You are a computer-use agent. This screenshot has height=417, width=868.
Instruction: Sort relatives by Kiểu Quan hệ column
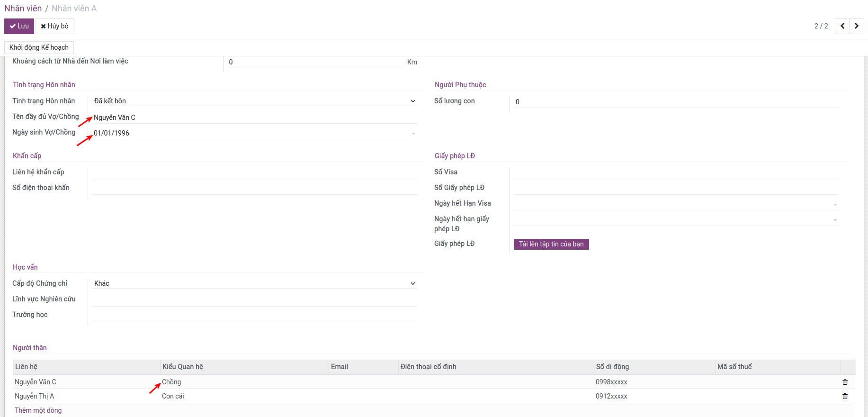tap(183, 367)
